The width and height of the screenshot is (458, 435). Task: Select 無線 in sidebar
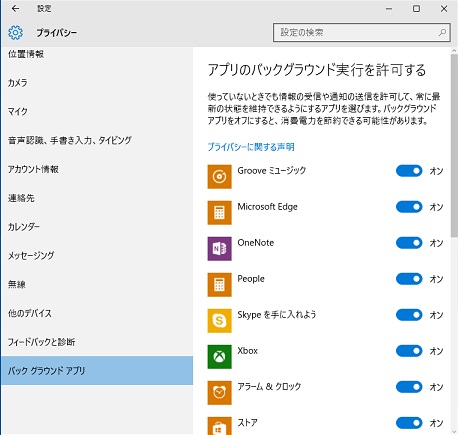pyautogui.click(x=97, y=284)
